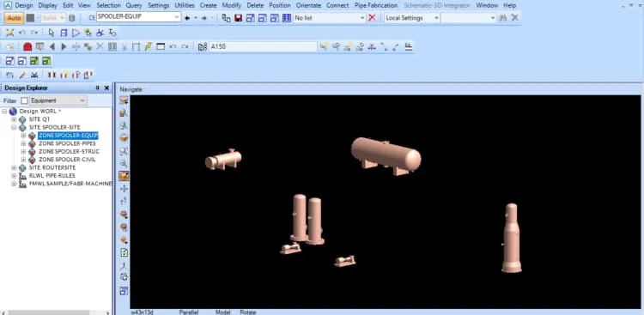Pin the Design Explorer panel
Image resolution: width=644 pixels, height=315 pixels.
pyautogui.click(x=97, y=88)
